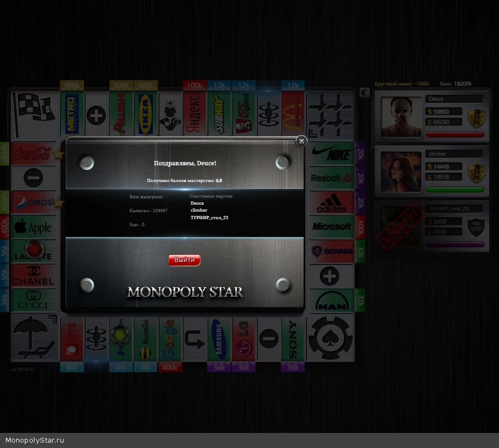
Task: Click climber's gold VIP badge
Action: 476,173
